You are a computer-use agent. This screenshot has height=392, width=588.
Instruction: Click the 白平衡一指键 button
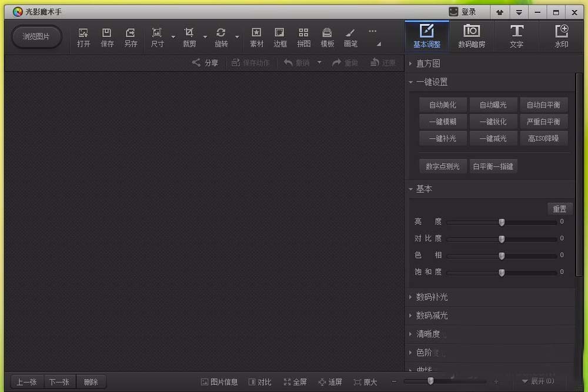[493, 166]
